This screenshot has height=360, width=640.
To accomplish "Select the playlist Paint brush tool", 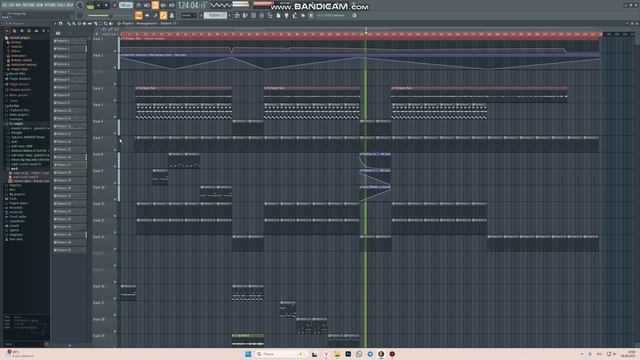I will 74,24.
